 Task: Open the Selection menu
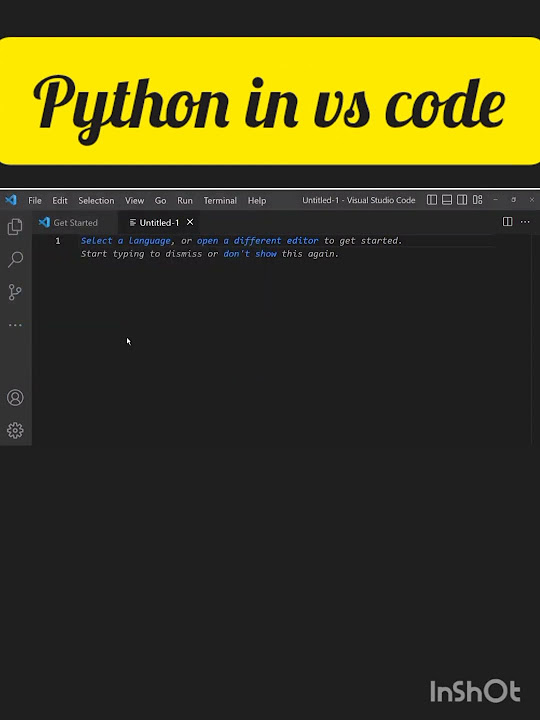click(x=96, y=201)
